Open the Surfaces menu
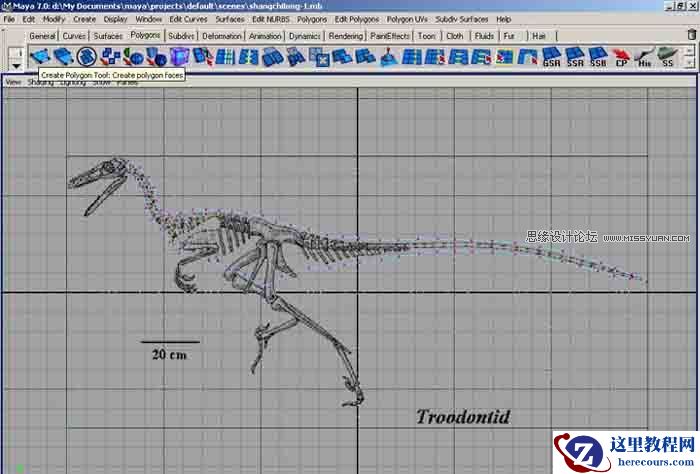The width and height of the screenshot is (700, 474). tap(230, 19)
